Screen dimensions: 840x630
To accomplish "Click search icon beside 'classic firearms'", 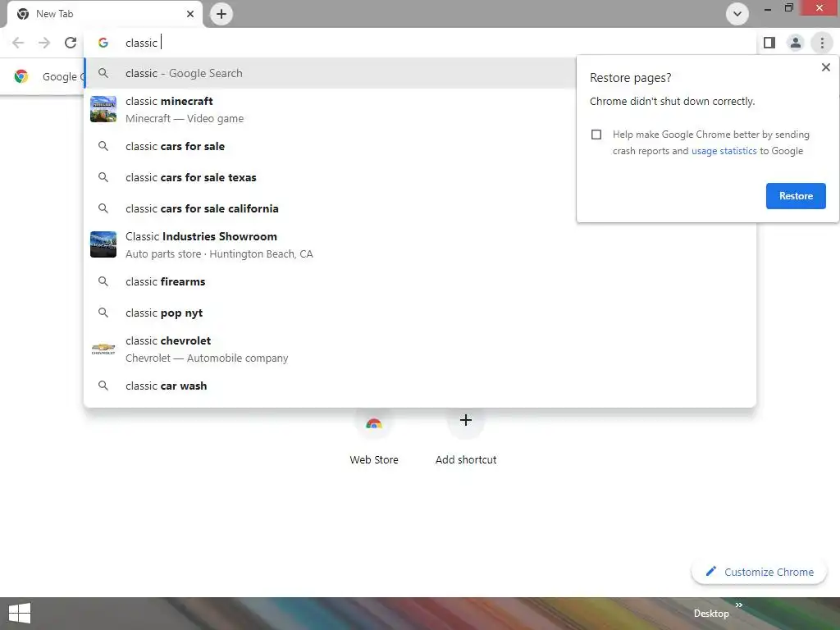I will 103,282.
